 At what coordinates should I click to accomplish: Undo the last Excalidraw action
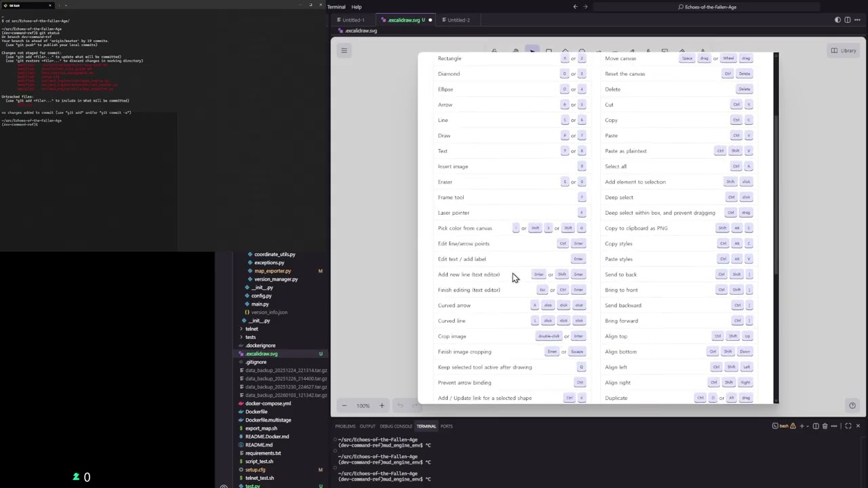(x=400, y=405)
